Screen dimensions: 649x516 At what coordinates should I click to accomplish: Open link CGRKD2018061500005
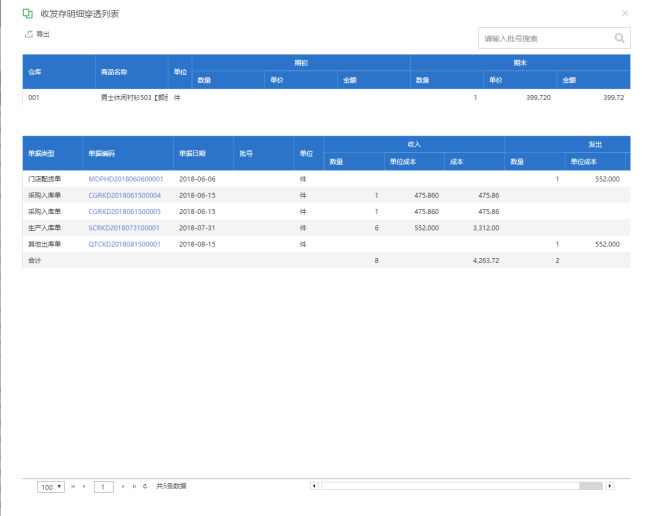pos(125,211)
